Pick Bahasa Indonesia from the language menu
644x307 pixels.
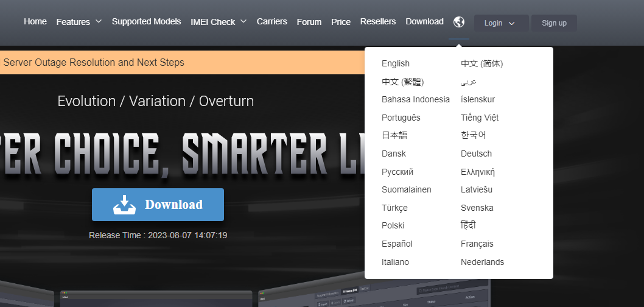point(416,99)
